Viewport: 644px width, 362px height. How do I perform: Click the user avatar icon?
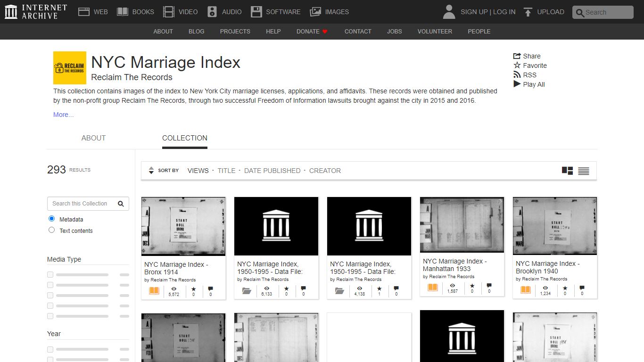pyautogui.click(x=449, y=12)
